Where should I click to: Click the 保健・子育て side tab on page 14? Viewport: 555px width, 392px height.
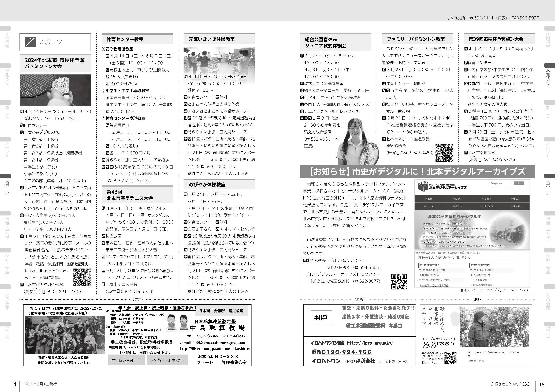(x=5, y=226)
